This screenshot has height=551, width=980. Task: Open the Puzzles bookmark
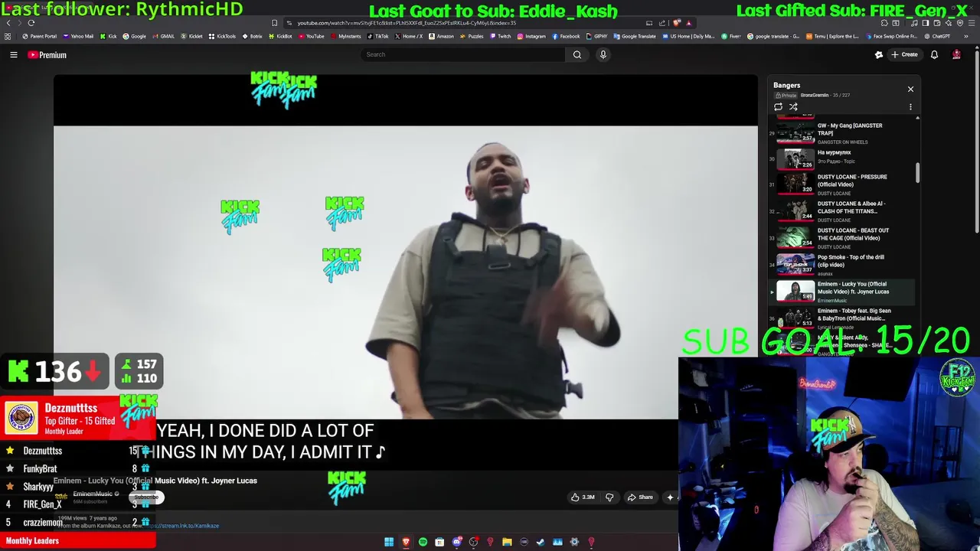coord(472,36)
